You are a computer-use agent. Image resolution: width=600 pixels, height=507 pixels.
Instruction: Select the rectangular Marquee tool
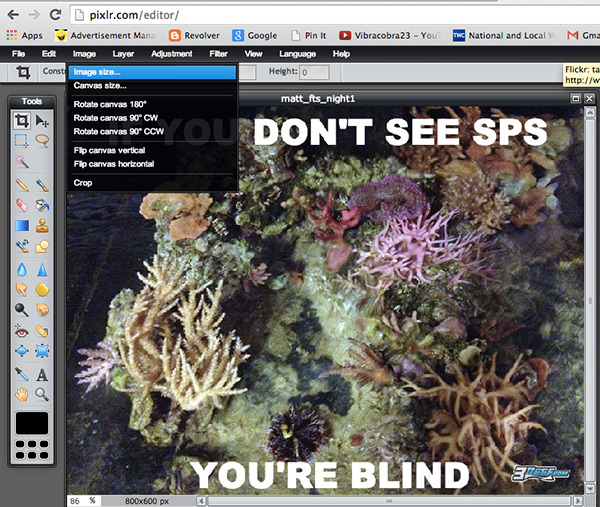pos(22,140)
